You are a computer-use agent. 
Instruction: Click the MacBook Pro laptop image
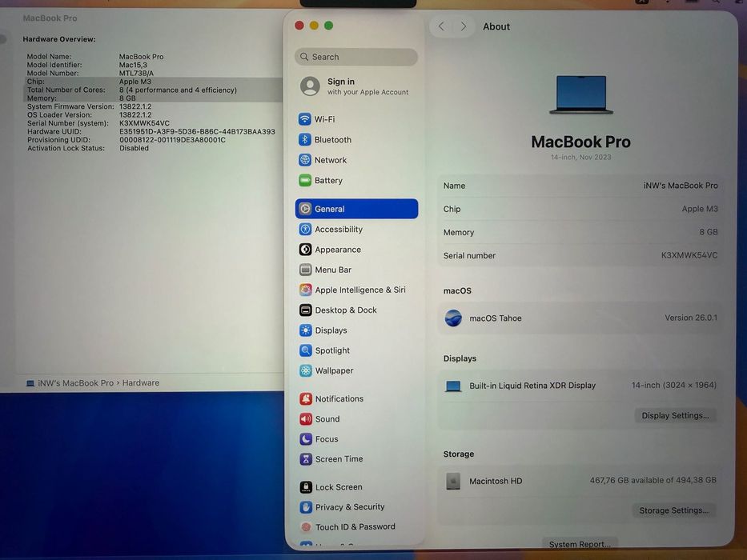(580, 94)
